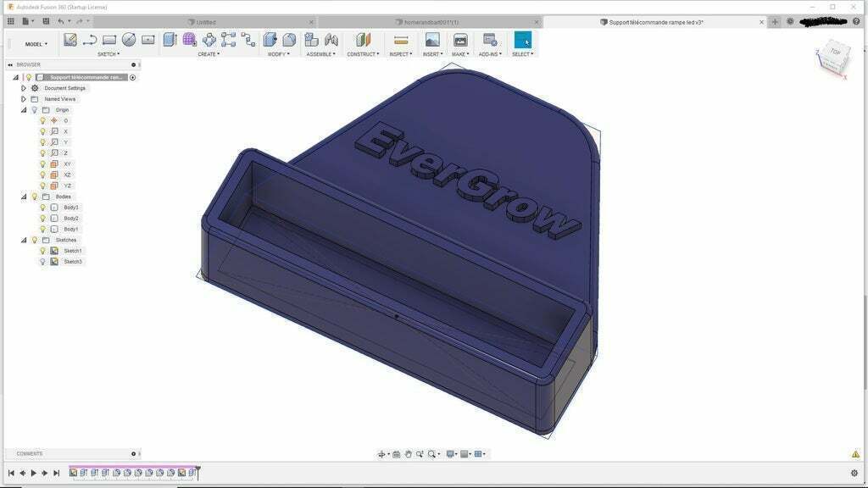
Task: Collapse the BROWSER panel arrows
Action: pos(10,64)
